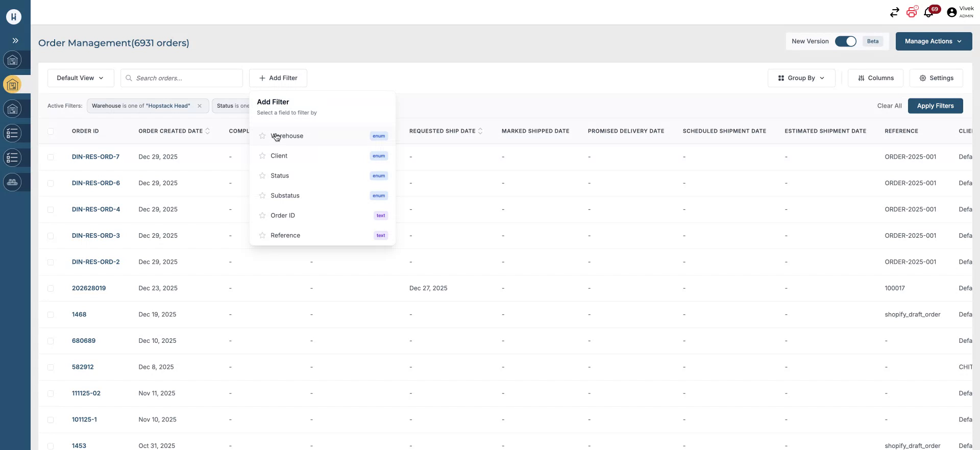Viewport: 980px width, 450px height.
Task: Click the highlighted orders icon in sidebar
Action: point(13,85)
